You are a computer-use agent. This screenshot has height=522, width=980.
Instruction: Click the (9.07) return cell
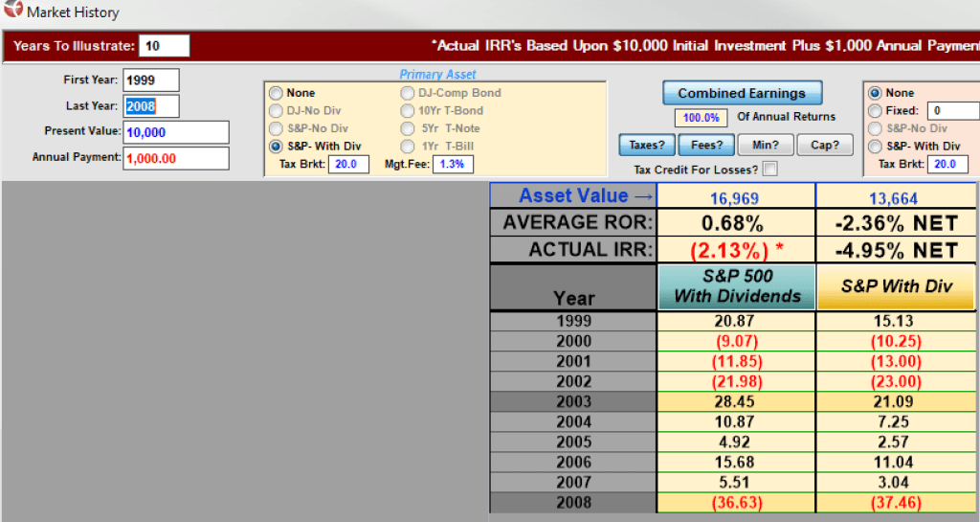pyautogui.click(x=736, y=341)
